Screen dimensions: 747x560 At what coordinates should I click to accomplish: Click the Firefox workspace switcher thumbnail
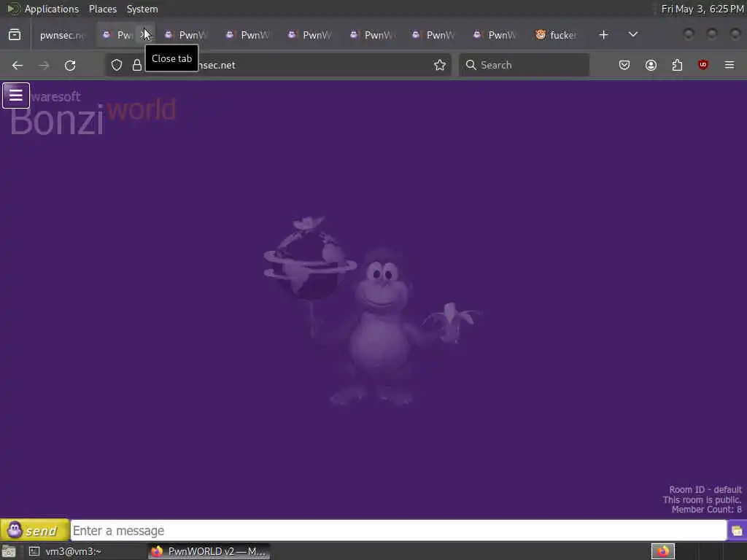[662, 551]
